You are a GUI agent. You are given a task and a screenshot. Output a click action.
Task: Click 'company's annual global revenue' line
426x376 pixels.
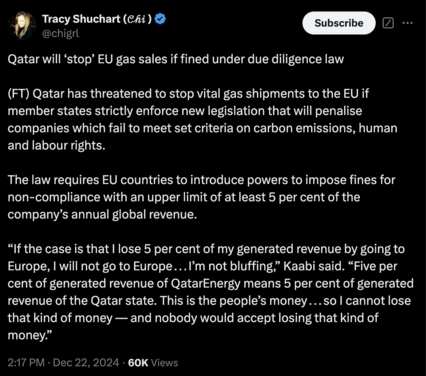(x=102, y=214)
